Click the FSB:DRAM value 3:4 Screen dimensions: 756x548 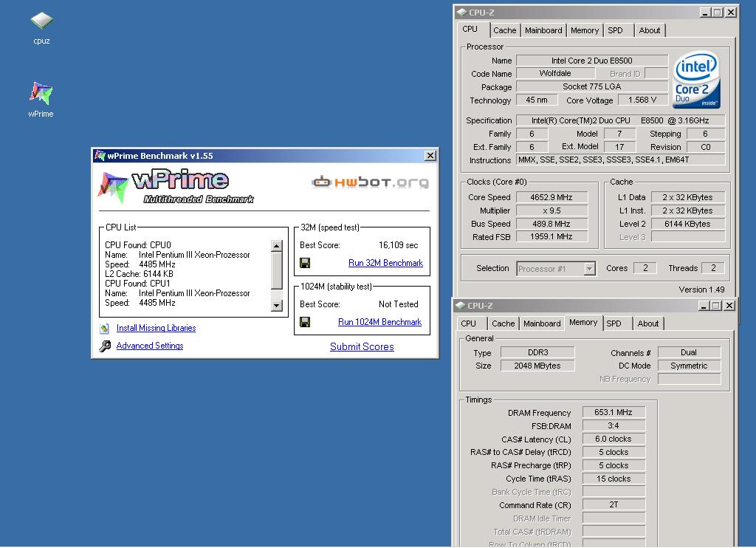coord(614,425)
